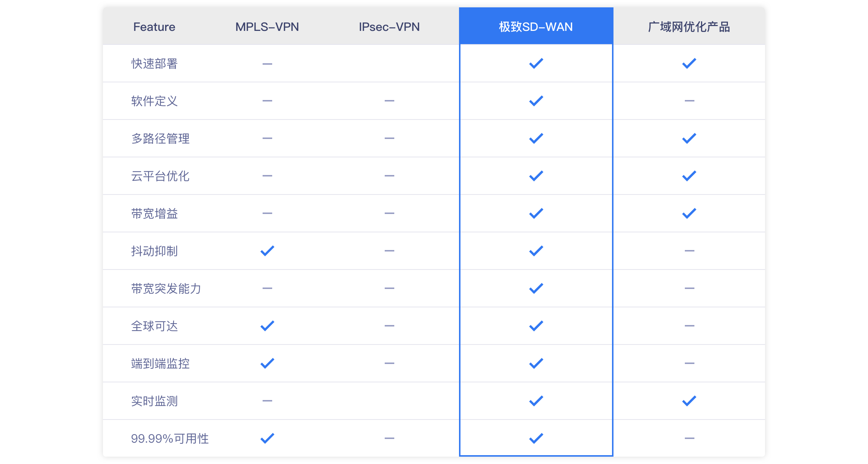Click the 带宽增益 feature label
The image size is (868, 464).
[x=154, y=214]
